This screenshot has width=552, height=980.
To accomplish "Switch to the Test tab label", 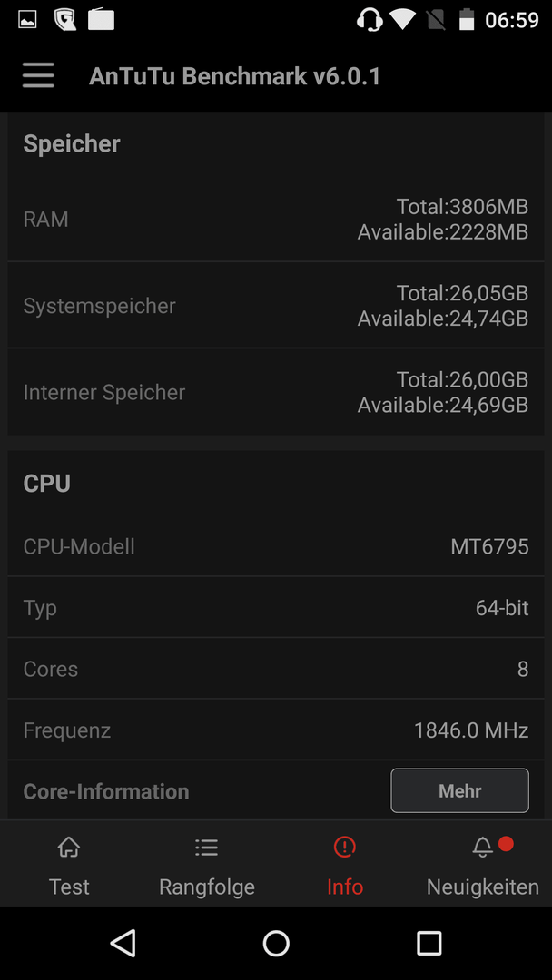I will click(69, 887).
